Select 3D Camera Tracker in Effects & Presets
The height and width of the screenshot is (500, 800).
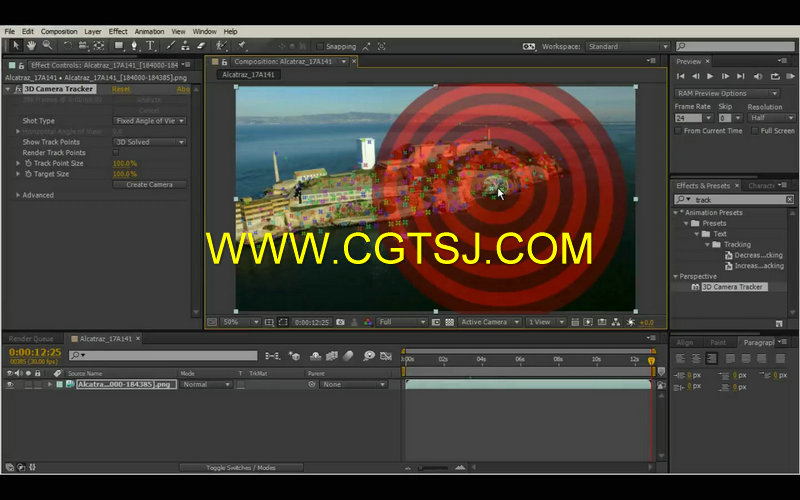pyautogui.click(x=733, y=287)
